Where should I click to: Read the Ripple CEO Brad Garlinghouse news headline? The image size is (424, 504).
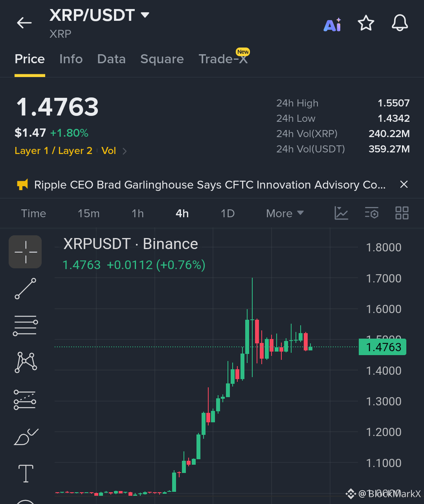click(x=210, y=185)
